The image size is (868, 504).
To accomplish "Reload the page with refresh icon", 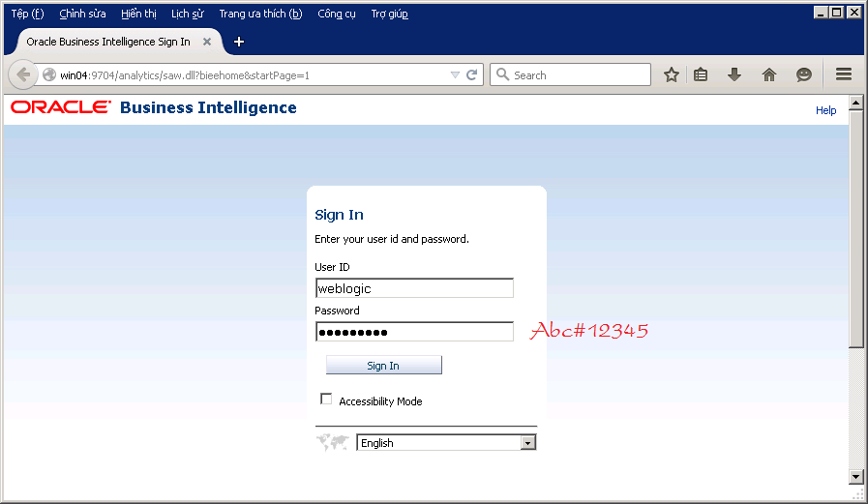I will (x=471, y=74).
